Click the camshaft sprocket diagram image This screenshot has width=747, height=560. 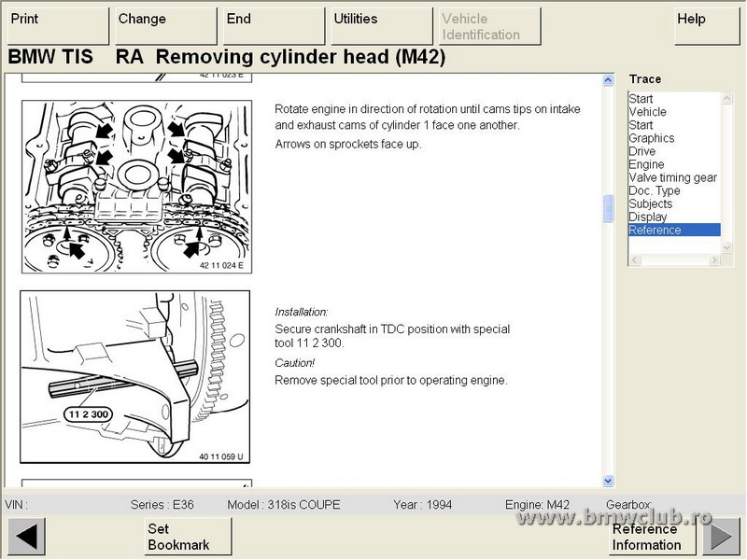point(135,187)
